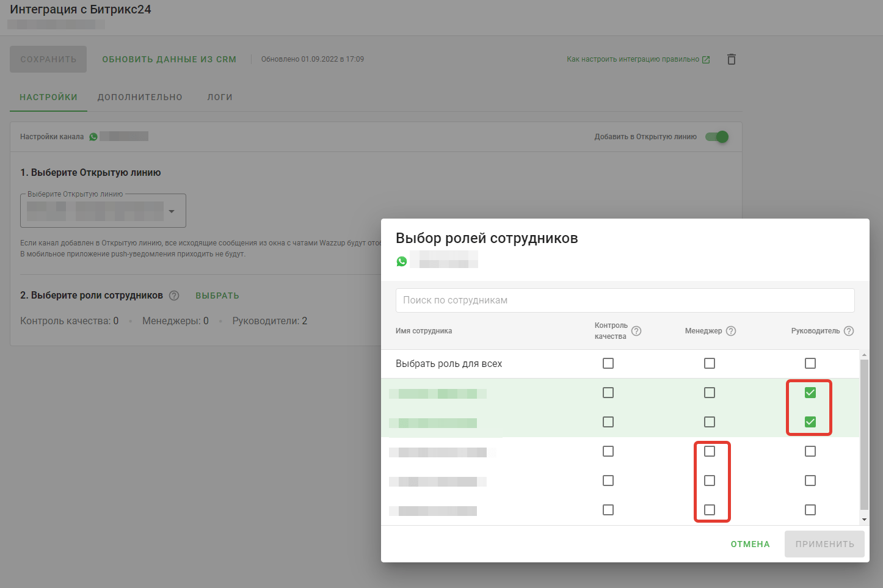
Task: Click WhatsApp icon in the dialog header
Action: click(402, 261)
